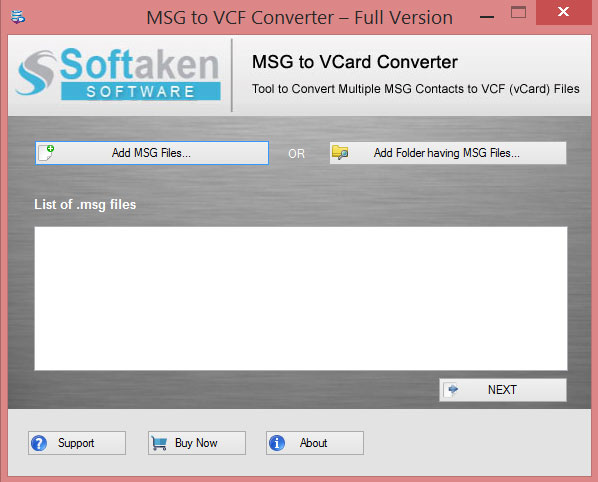Click the shopping cart icon on Buy Now
The width and height of the screenshot is (598, 482).
159,443
